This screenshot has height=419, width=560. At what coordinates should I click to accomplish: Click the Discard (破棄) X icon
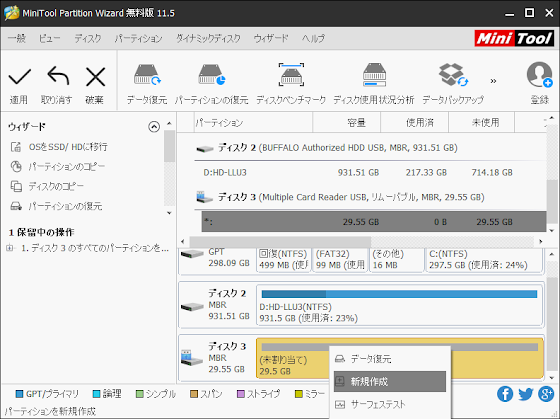[x=95, y=77]
